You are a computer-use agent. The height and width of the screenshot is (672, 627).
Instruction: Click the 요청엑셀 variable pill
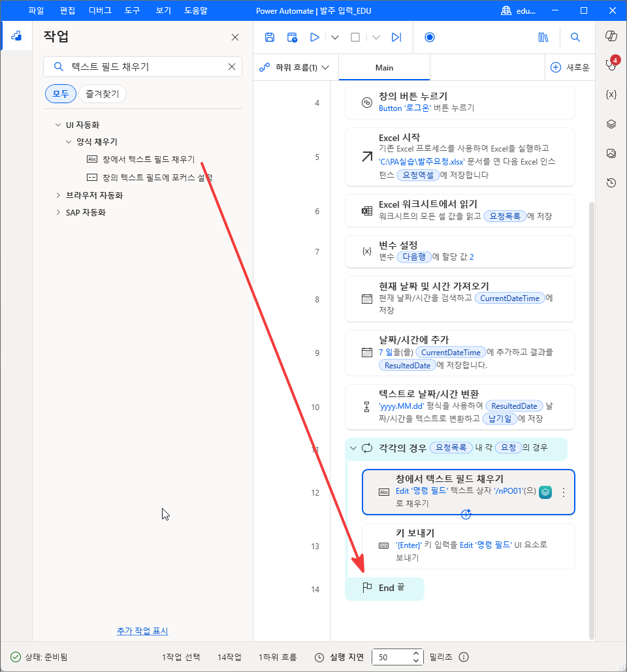click(x=418, y=175)
